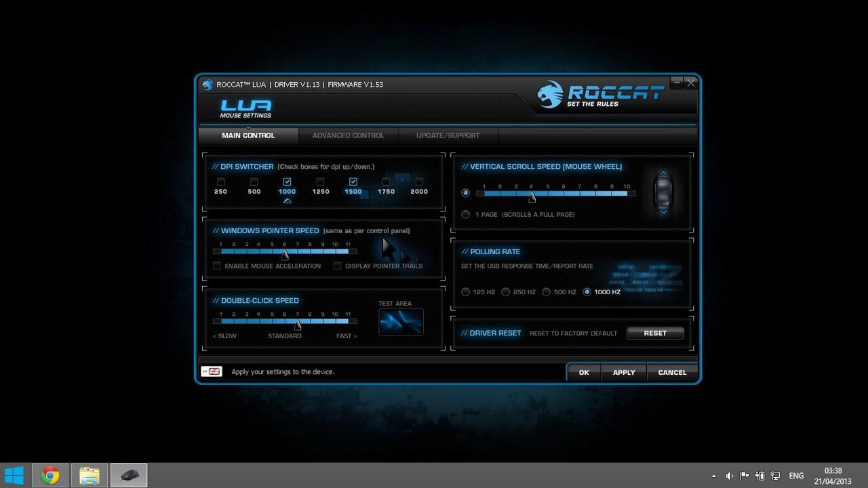Click the DPI Switcher heading
Screen dimensions: 868x488
point(243,167)
